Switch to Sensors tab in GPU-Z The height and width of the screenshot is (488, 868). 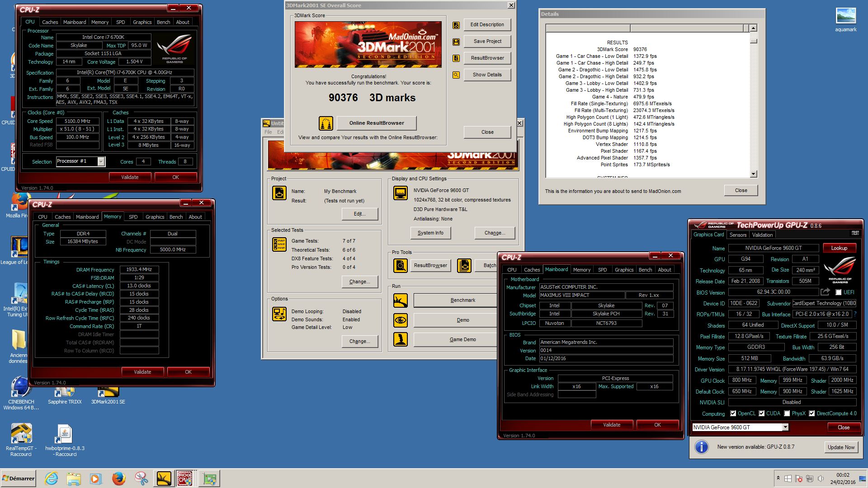[x=738, y=235]
